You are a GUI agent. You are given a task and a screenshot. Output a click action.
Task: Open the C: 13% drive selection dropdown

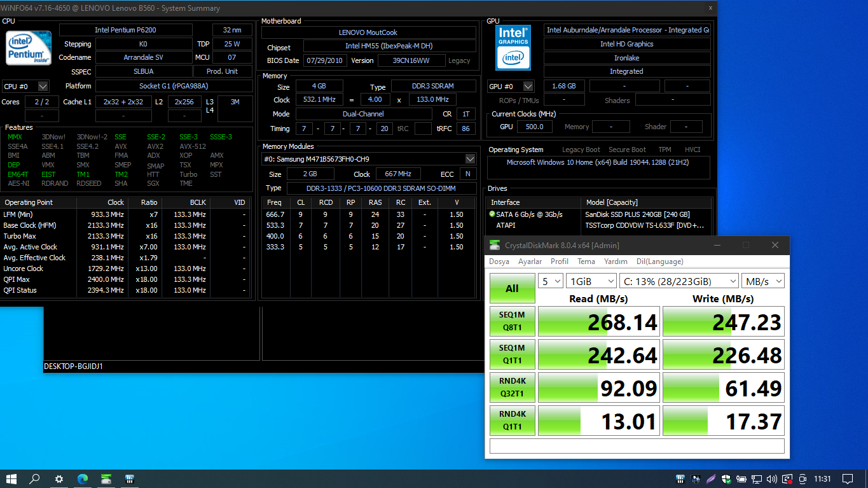[x=679, y=281]
